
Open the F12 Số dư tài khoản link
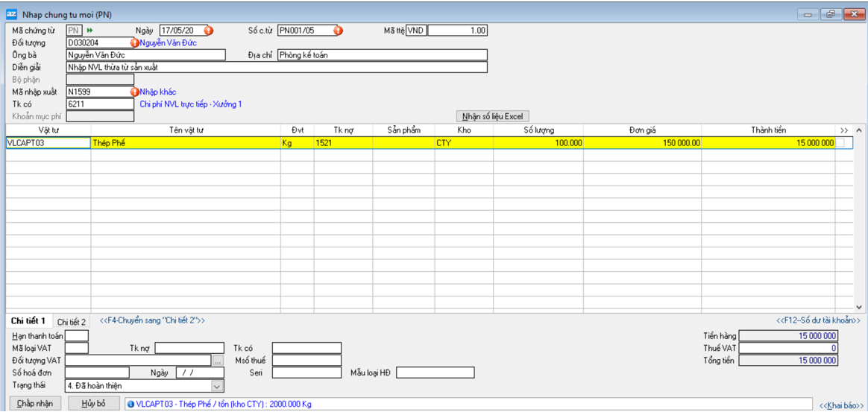(818, 320)
